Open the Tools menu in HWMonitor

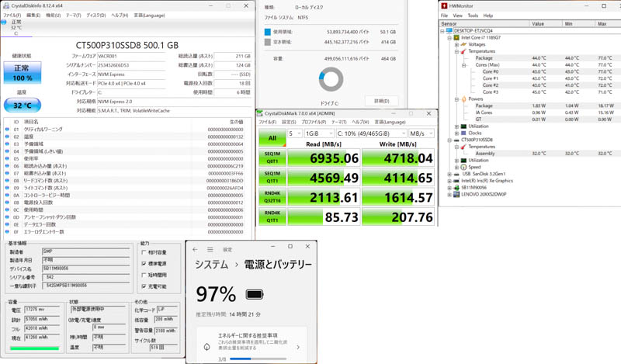[473, 16]
